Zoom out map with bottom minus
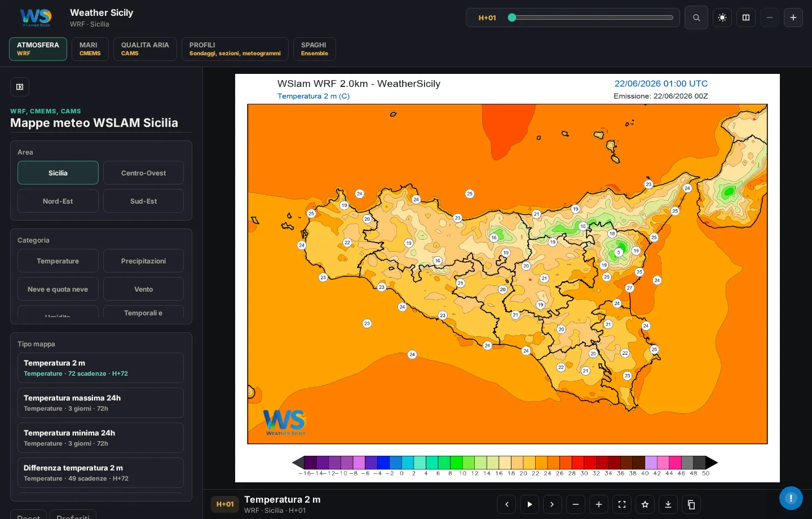This screenshot has height=519, width=812. click(576, 504)
